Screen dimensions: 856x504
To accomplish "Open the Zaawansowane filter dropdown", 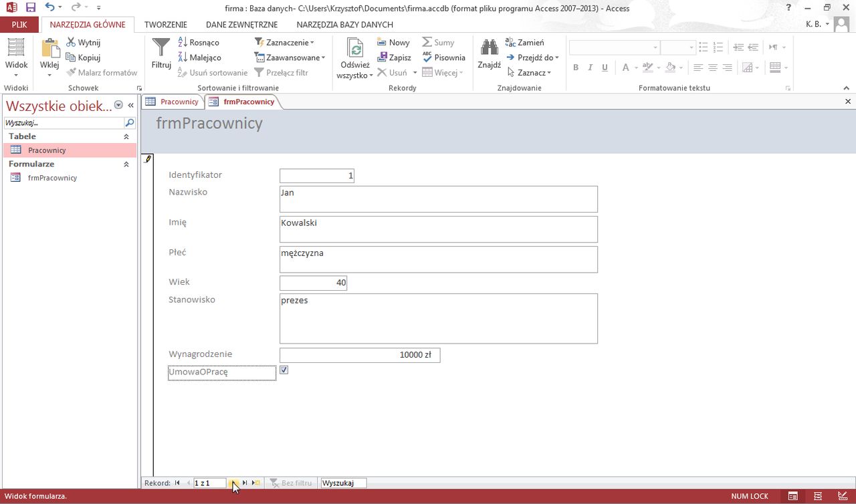I will [290, 57].
